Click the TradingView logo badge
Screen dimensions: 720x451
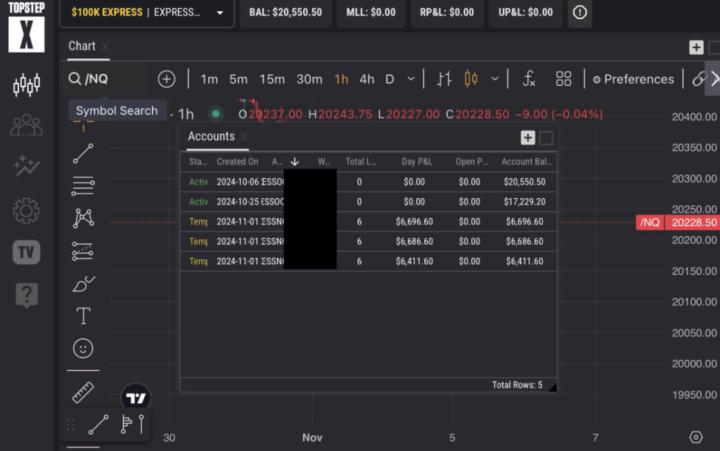tap(135, 398)
